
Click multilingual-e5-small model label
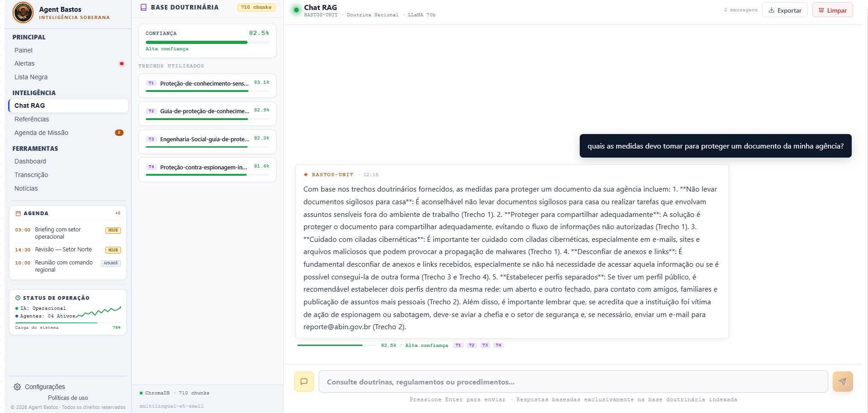(172, 406)
